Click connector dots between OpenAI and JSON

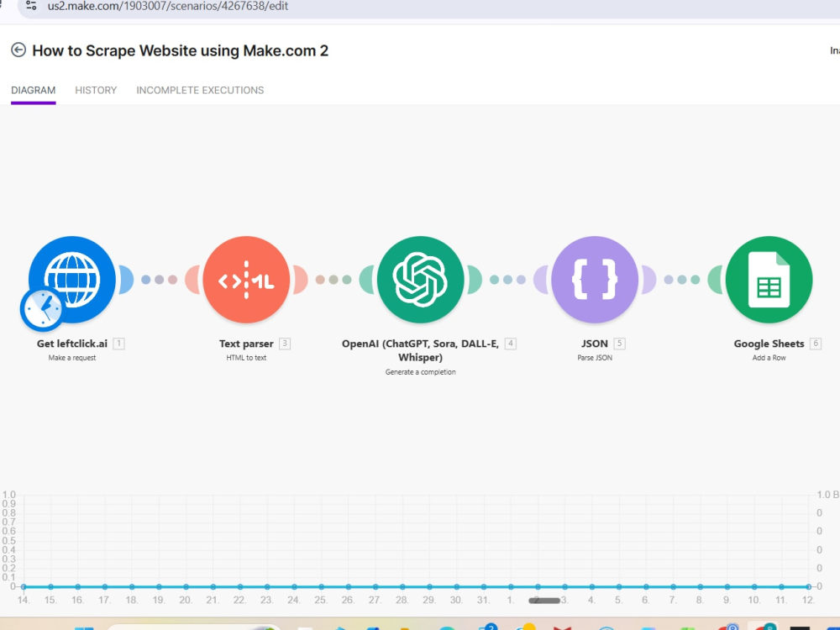pos(507,279)
